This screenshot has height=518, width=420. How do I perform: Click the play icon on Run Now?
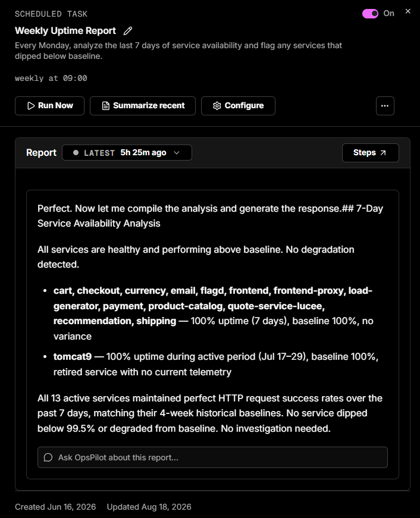point(31,106)
